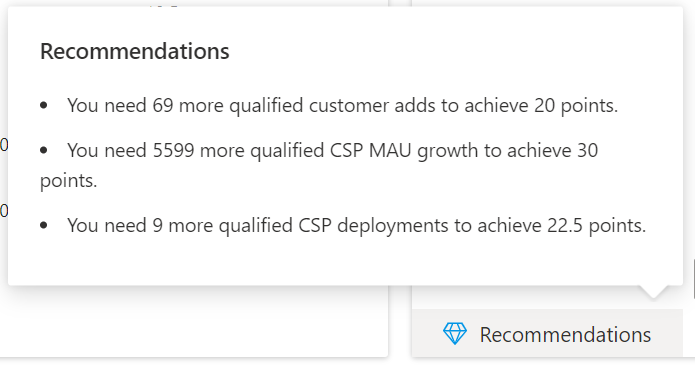
Task: Click the bullet before customer adds item
Action: tap(43, 105)
